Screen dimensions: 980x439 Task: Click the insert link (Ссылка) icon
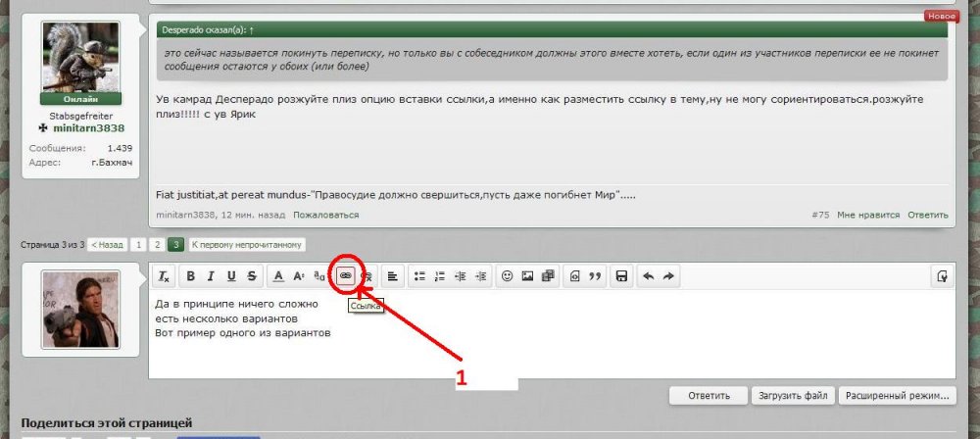pyautogui.click(x=345, y=276)
